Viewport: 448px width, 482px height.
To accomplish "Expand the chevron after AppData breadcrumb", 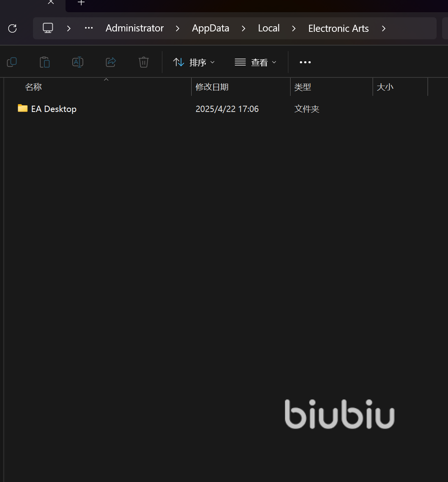I will coord(243,28).
